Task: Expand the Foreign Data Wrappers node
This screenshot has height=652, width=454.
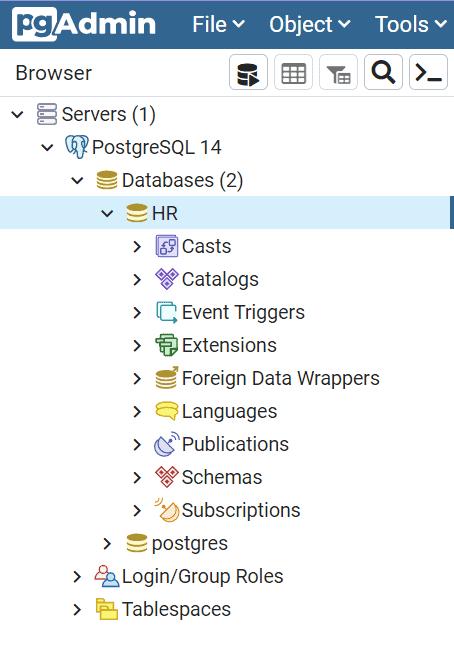Action: coord(137,378)
